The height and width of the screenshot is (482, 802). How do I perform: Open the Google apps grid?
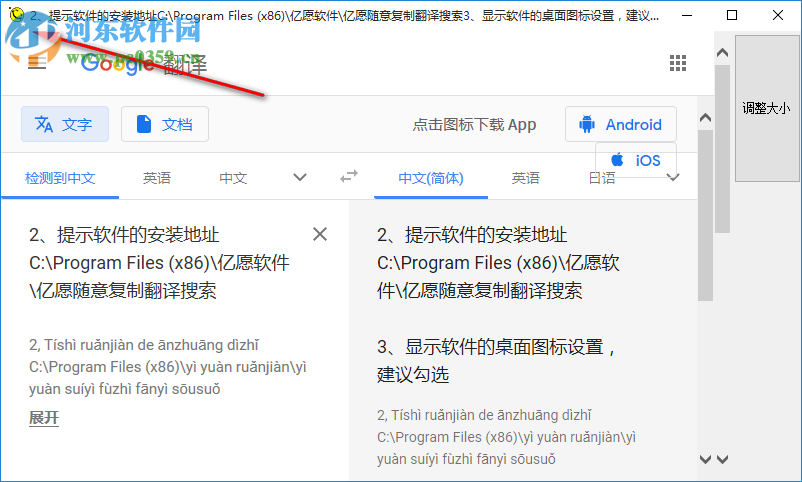click(678, 63)
